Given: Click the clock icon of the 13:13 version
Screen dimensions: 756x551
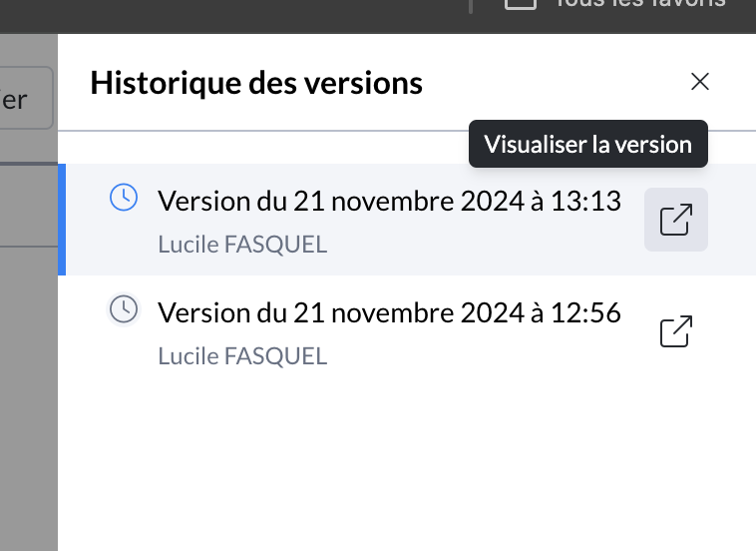Looking at the screenshot, I should click(123, 199).
